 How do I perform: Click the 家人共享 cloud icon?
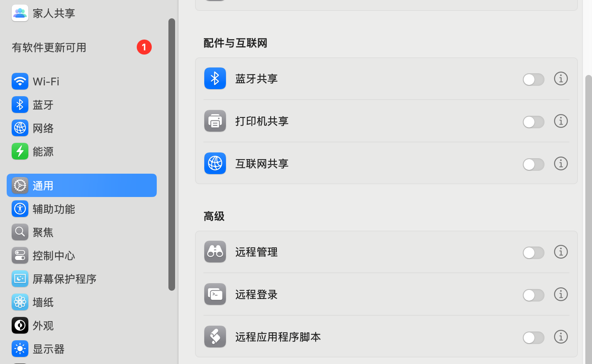20,13
